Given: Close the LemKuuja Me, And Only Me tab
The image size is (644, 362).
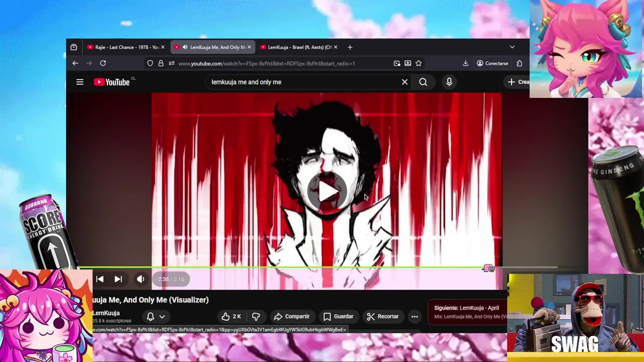Looking at the screenshot, I should pyautogui.click(x=249, y=47).
